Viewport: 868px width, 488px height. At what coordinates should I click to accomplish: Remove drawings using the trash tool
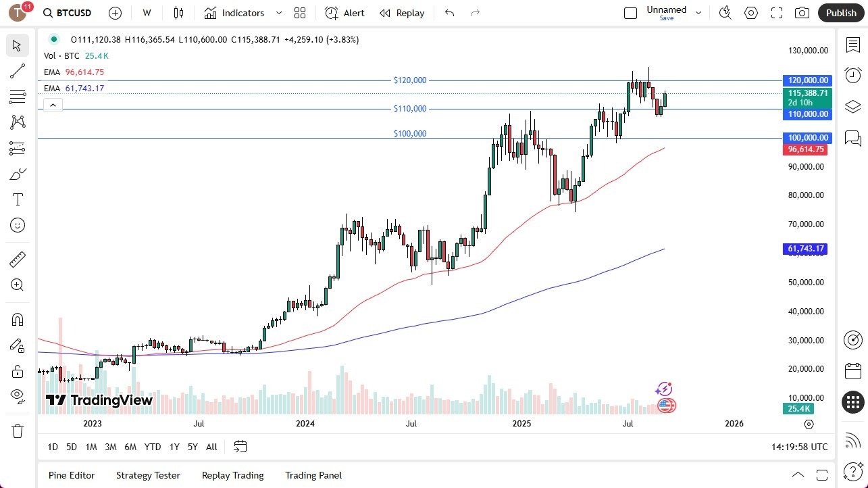coord(18,431)
